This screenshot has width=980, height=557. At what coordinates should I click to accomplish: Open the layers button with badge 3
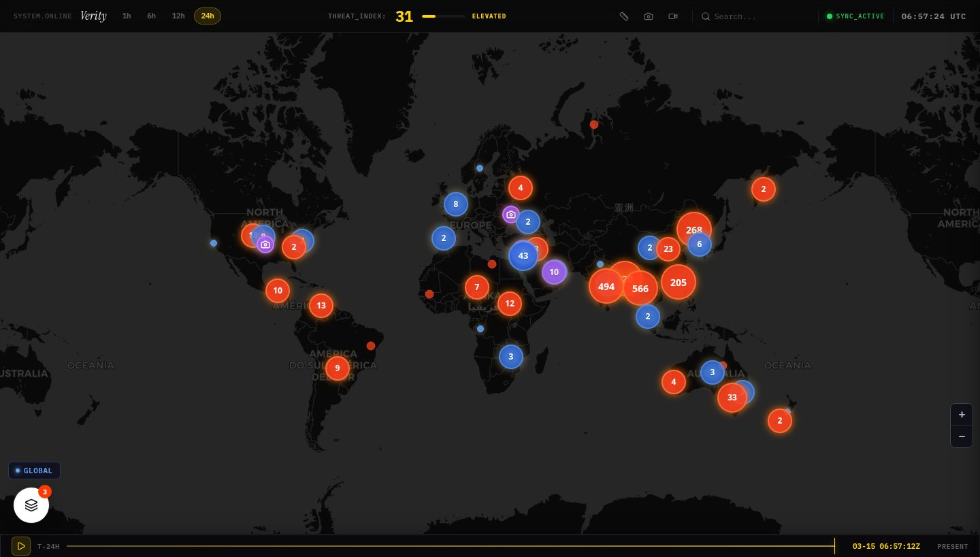point(31,505)
